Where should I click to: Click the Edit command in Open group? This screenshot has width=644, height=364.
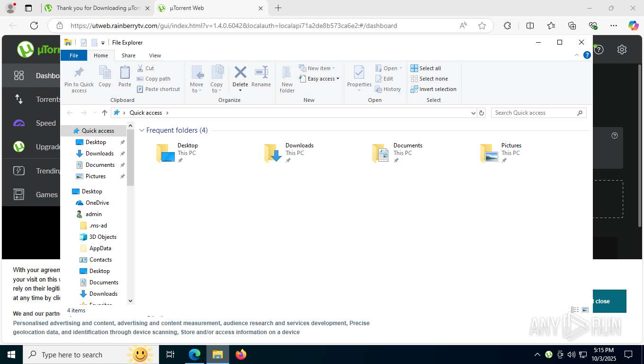coord(384,79)
